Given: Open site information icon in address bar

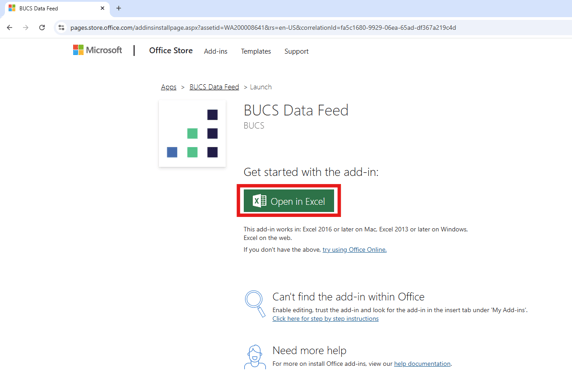Looking at the screenshot, I should point(61,28).
